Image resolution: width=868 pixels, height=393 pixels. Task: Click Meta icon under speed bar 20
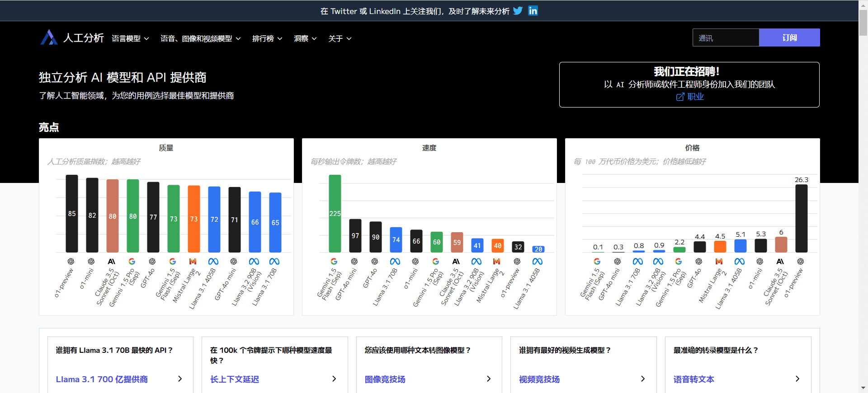[538, 262]
